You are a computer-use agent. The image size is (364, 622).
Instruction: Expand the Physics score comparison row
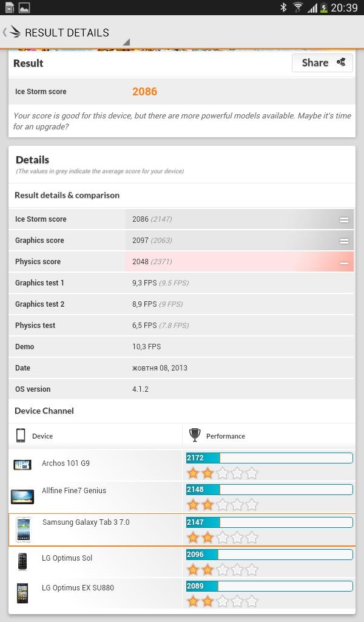344,262
